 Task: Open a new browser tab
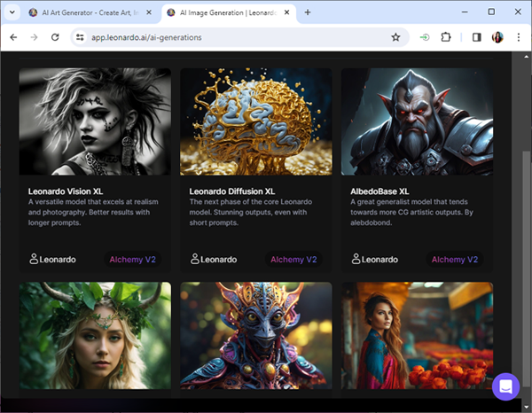(x=308, y=12)
